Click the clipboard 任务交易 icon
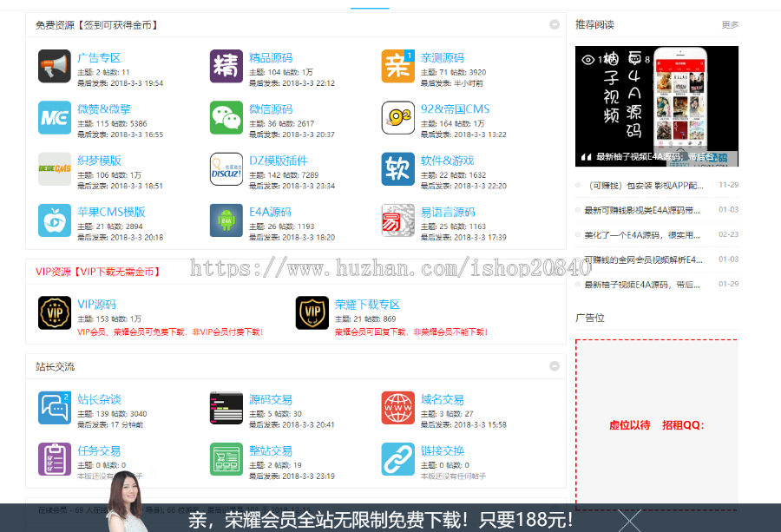 point(54,458)
